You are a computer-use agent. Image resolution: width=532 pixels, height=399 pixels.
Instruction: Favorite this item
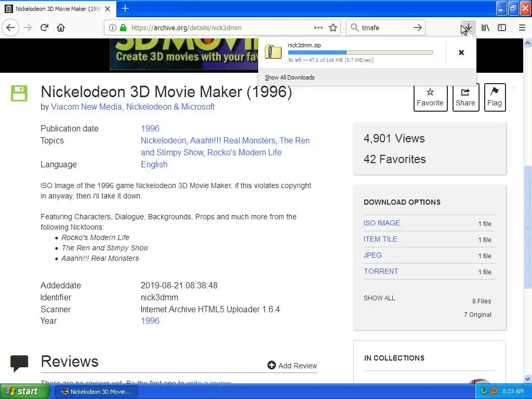point(430,97)
